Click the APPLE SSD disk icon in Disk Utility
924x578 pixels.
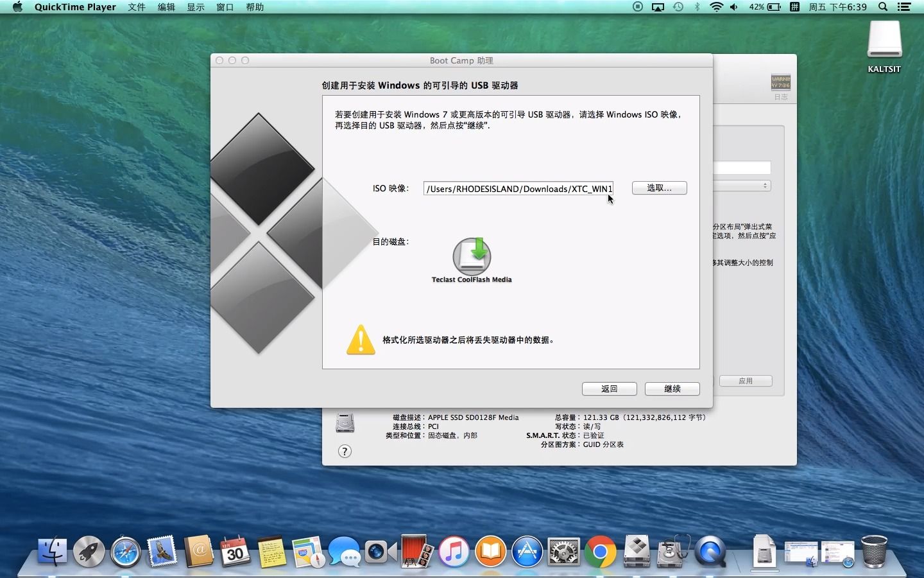pyautogui.click(x=345, y=423)
